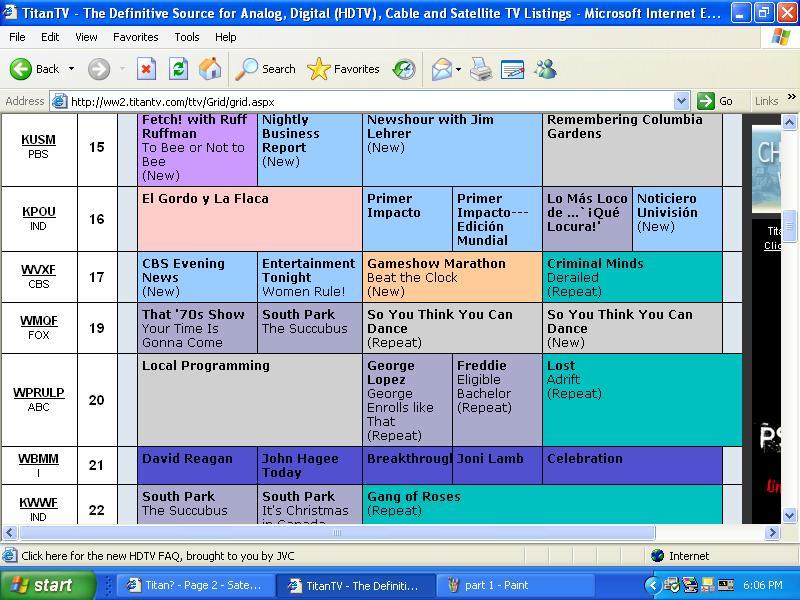800x600 pixels.
Task: Open the KUSM station link
Action: [38, 139]
